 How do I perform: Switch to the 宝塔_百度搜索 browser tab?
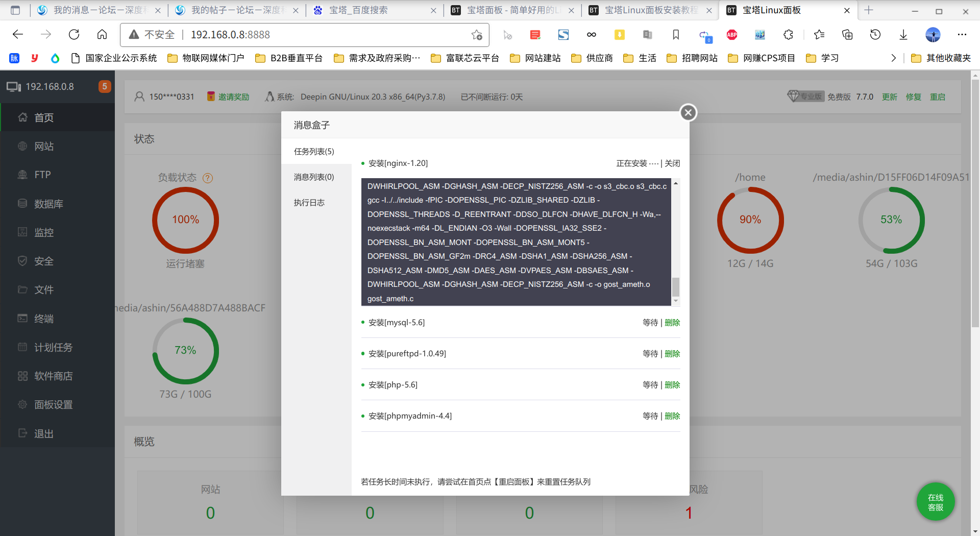tap(375, 10)
